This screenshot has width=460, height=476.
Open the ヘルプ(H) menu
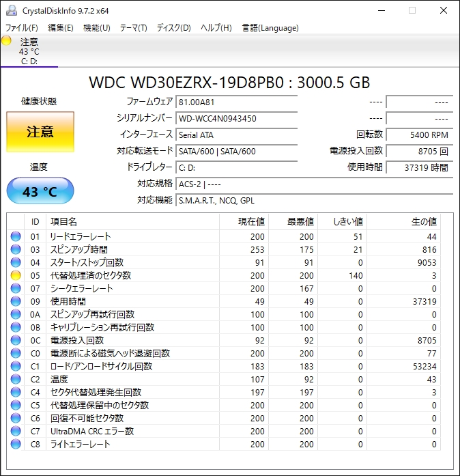click(216, 28)
